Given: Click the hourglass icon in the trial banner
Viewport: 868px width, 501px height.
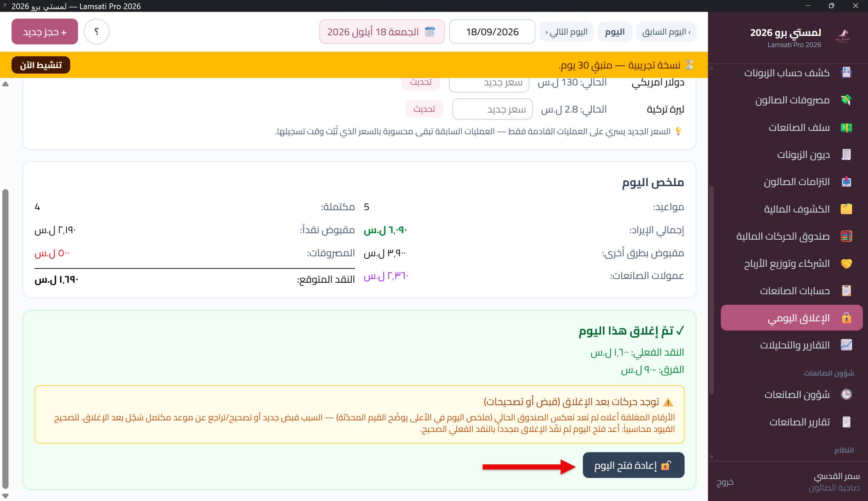Looking at the screenshot, I should coord(689,65).
